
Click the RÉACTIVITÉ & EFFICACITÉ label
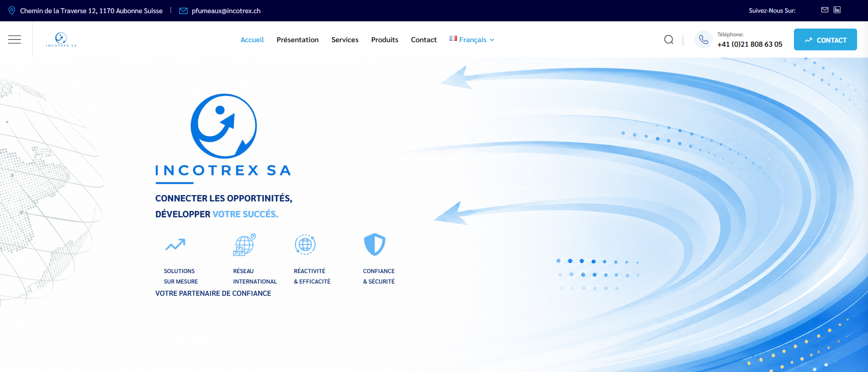coord(312,276)
